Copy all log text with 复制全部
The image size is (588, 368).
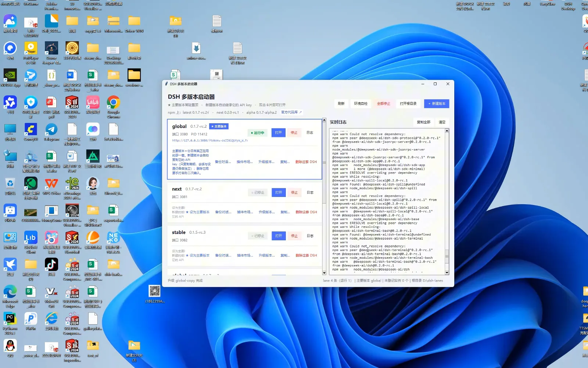coord(423,122)
